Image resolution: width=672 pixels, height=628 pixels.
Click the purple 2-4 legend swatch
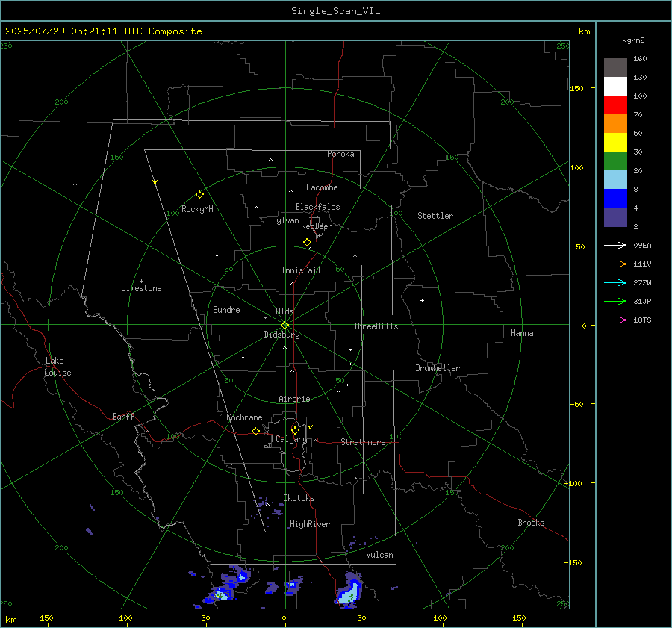tap(615, 217)
